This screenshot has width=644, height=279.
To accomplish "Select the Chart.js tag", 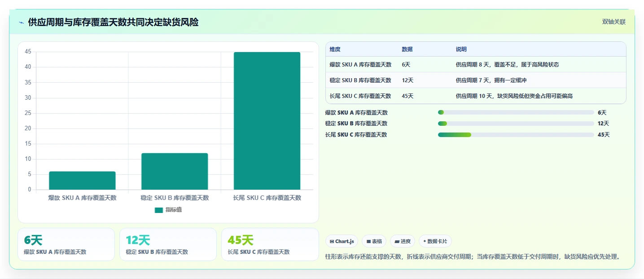I will 342,241.
